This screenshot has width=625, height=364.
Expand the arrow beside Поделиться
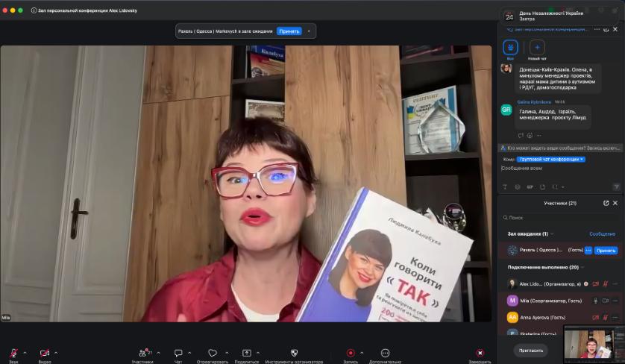coord(258,353)
